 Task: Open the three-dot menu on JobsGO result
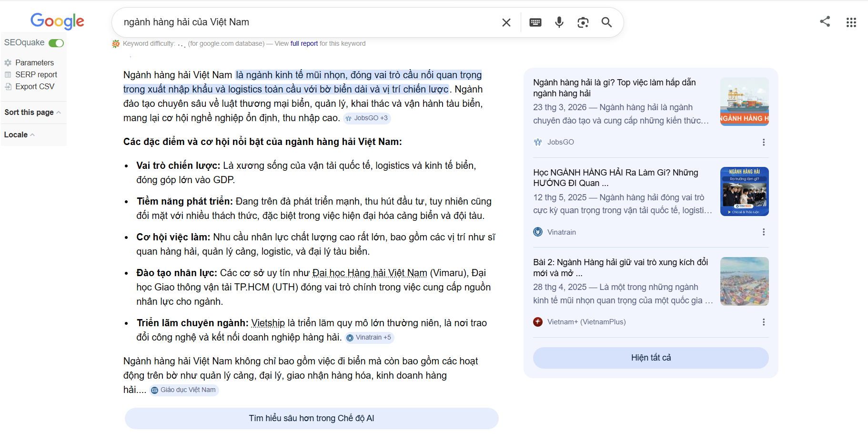point(764,142)
